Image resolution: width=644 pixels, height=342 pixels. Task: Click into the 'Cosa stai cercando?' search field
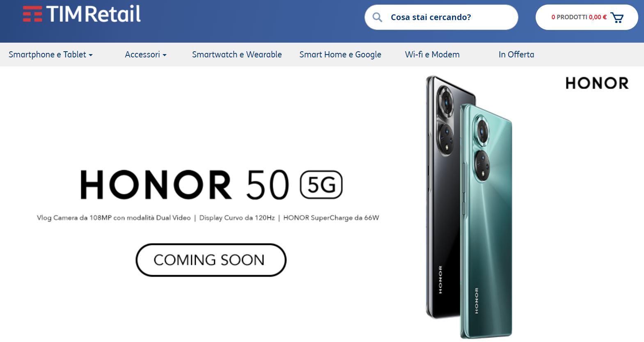(x=441, y=17)
